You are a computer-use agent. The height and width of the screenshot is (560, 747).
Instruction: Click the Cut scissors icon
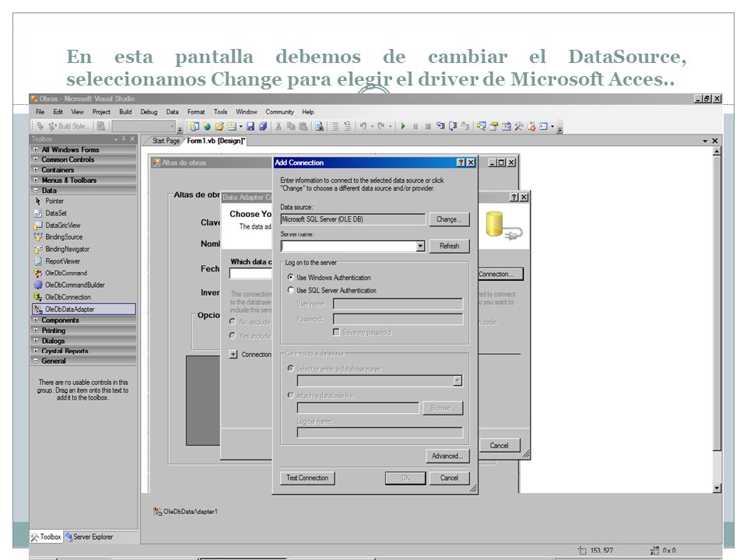pyautogui.click(x=279, y=126)
